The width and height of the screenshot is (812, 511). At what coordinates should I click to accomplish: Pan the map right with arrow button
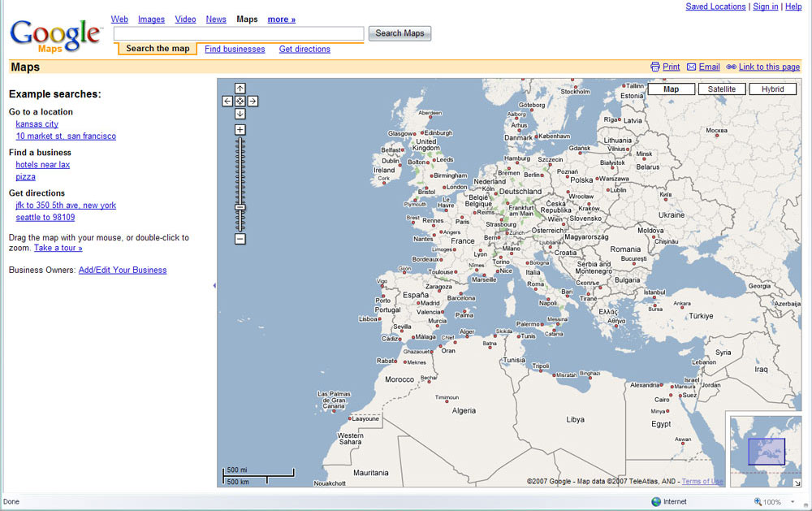(x=253, y=101)
